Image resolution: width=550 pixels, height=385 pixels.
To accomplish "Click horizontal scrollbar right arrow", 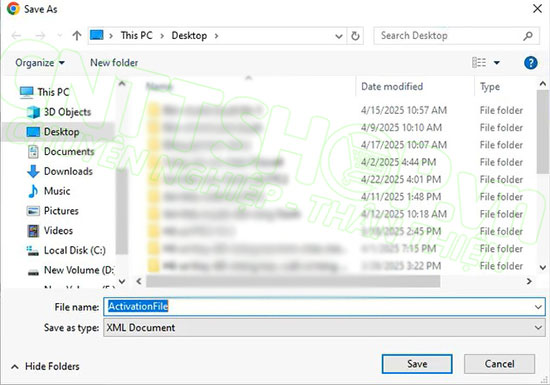I will (529, 281).
